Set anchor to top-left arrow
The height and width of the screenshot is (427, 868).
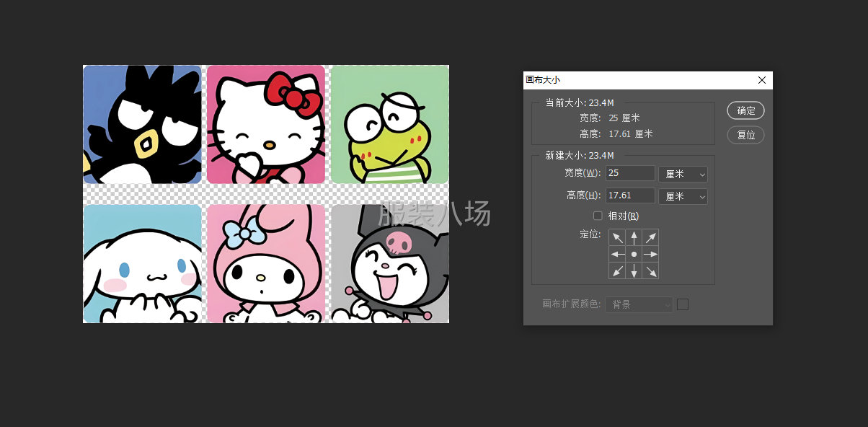click(x=617, y=237)
